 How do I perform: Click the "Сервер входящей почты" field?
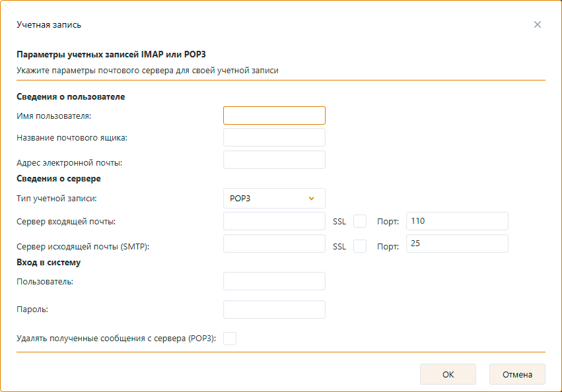pyautogui.click(x=274, y=220)
